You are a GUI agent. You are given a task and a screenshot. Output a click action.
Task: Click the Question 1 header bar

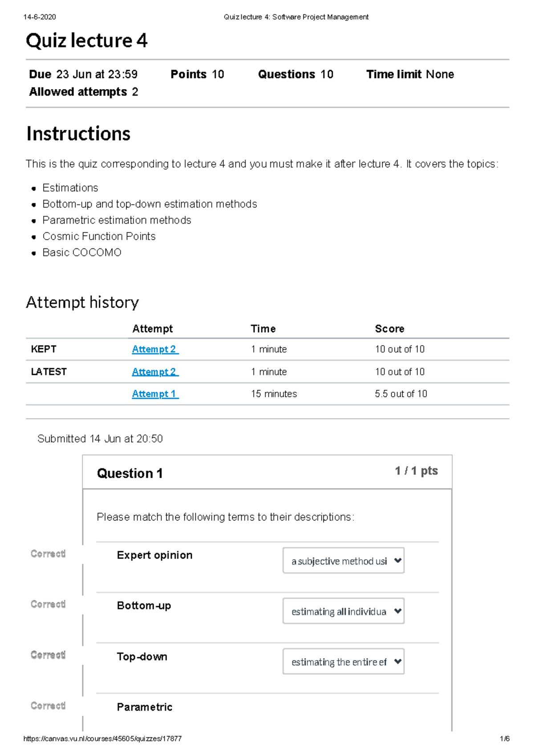[x=130, y=473]
